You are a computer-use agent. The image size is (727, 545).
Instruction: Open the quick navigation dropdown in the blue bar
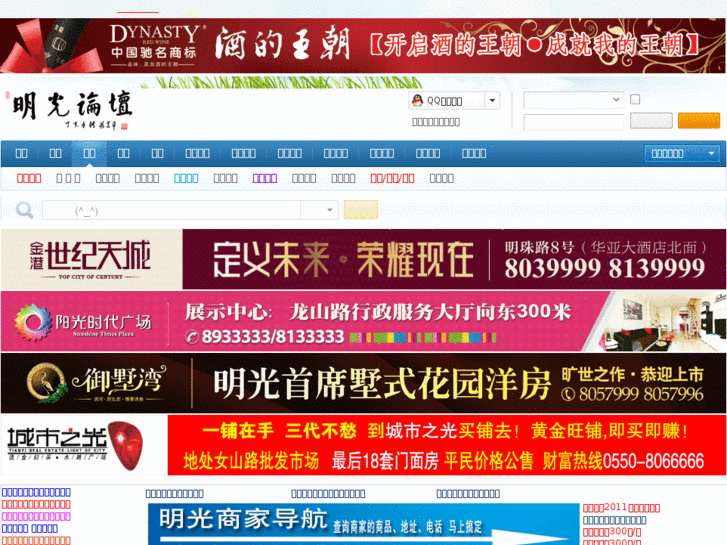[x=682, y=154]
